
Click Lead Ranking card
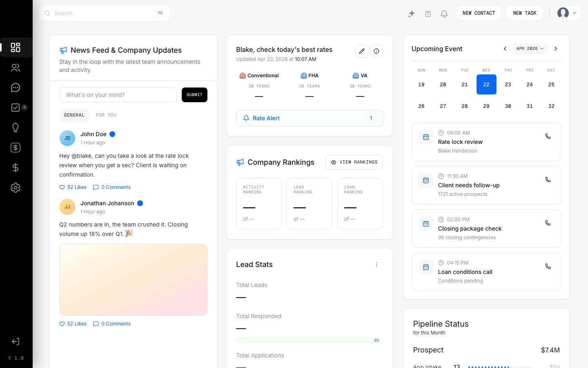[310, 204]
